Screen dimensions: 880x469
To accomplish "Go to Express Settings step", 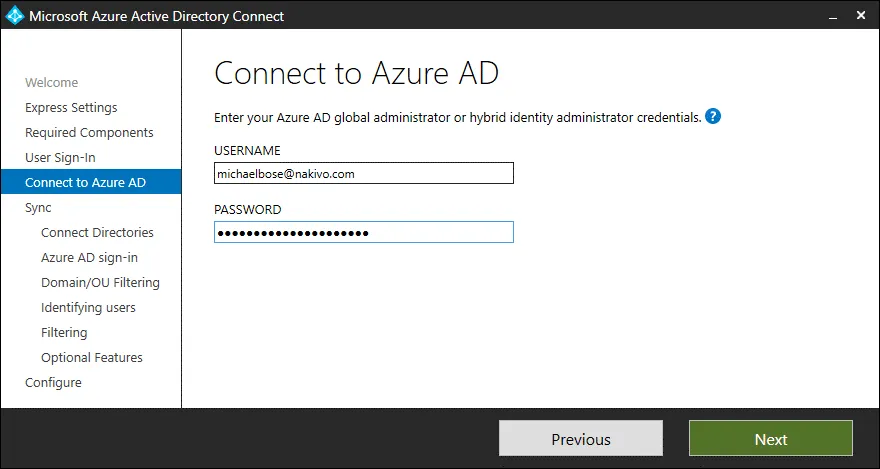I will 71,108.
